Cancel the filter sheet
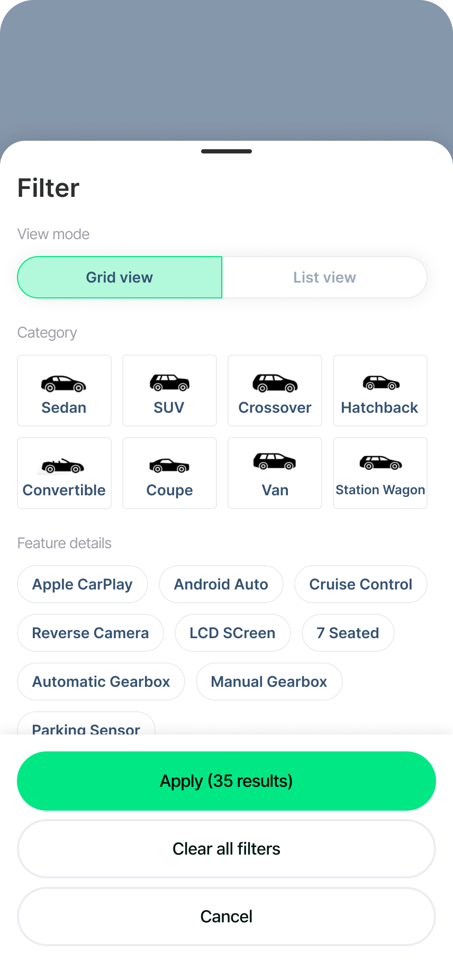 coord(226,917)
